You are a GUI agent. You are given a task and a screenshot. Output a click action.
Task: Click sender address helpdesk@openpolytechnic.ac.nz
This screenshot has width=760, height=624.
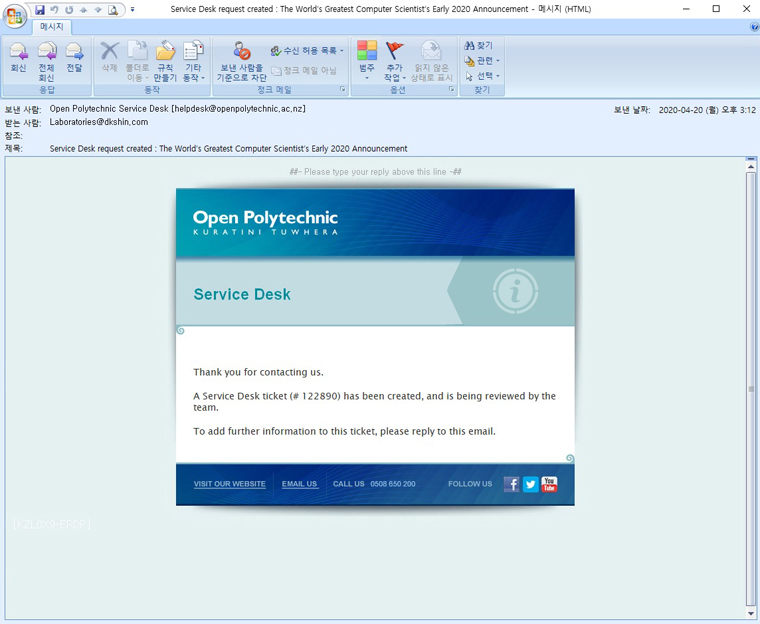point(238,109)
